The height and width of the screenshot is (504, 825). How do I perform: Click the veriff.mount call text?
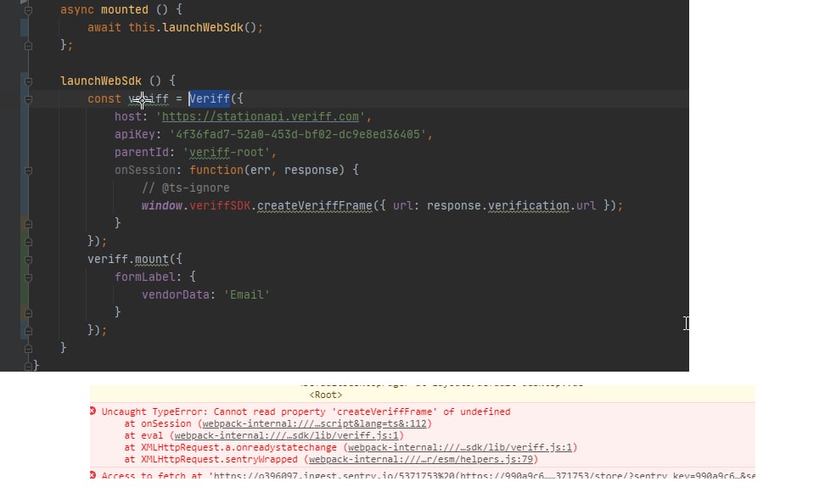click(x=128, y=259)
